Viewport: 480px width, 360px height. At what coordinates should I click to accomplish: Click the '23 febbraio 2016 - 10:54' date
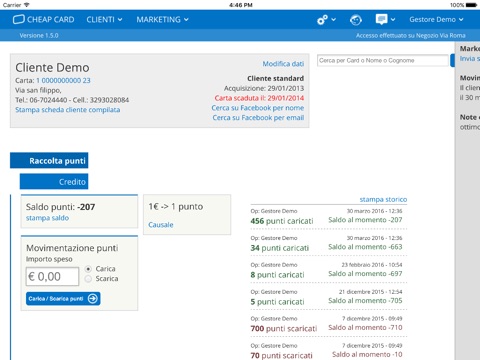pos(372,265)
